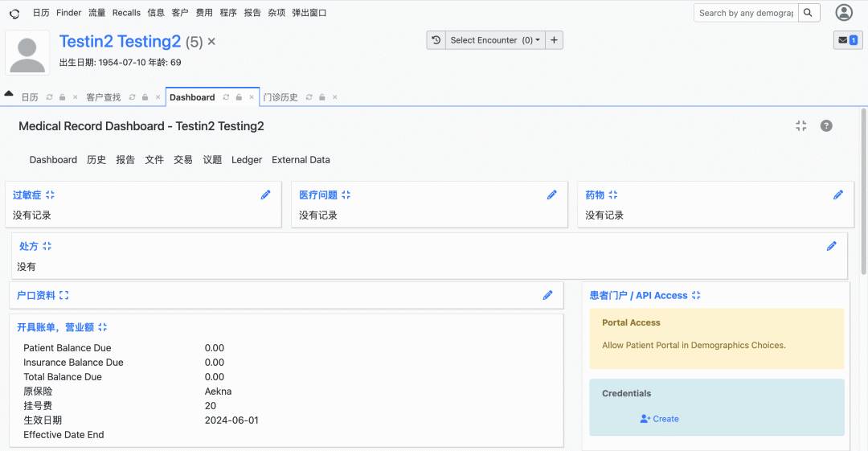
Task: Open the 客户 top menu
Action: click(x=180, y=13)
